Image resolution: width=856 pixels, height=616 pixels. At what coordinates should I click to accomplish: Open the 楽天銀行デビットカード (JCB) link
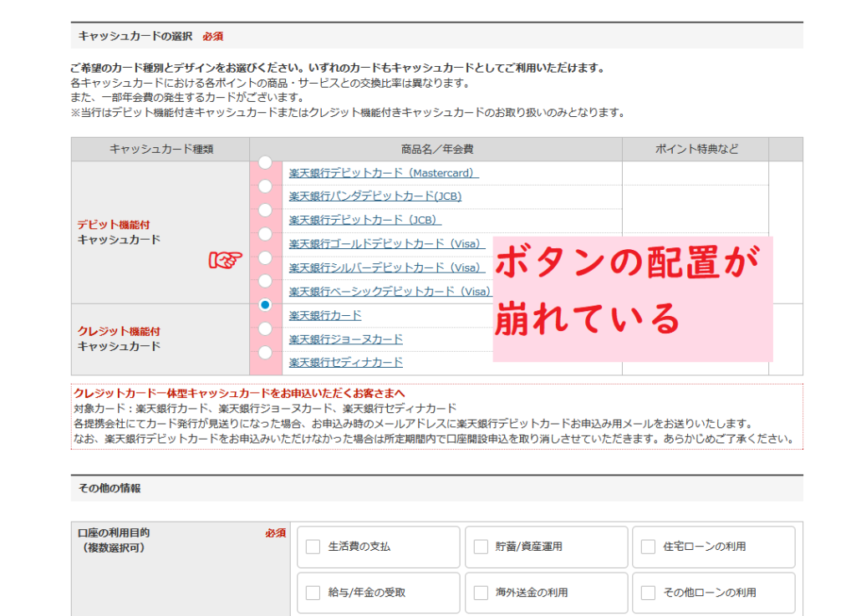(x=365, y=220)
